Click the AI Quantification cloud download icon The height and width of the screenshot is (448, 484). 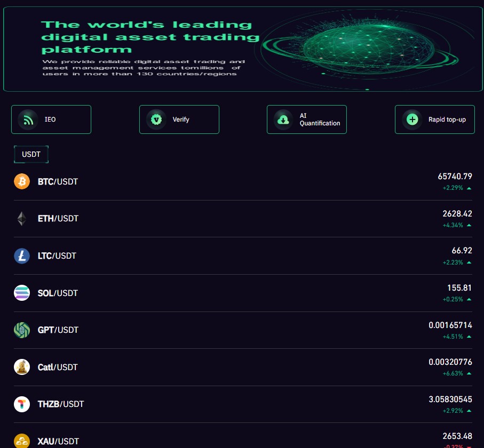[283, 119]
